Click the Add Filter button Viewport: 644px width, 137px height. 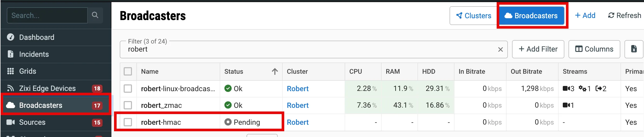(x=538, y=49)
